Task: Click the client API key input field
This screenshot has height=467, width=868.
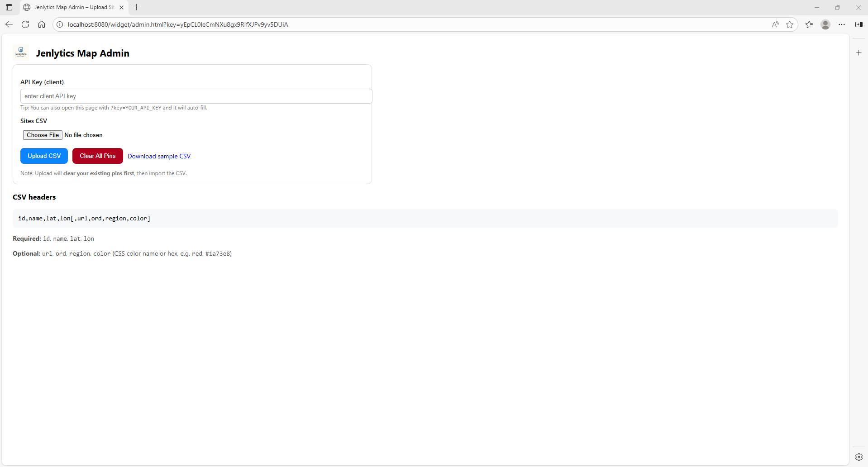Action: coord(196,96)
